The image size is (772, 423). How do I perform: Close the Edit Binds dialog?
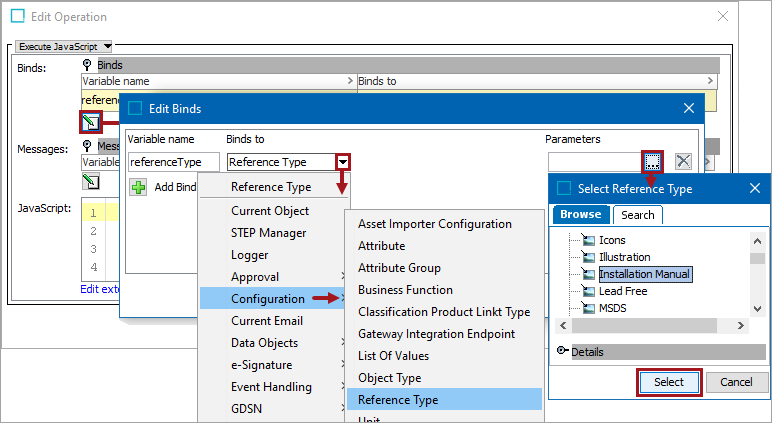(x=688, y=108)
